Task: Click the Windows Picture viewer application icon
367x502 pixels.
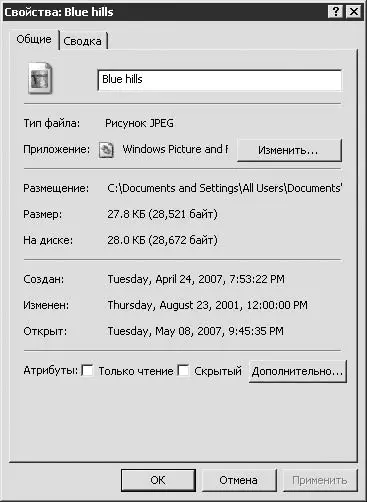Action: tap(106, 150)
